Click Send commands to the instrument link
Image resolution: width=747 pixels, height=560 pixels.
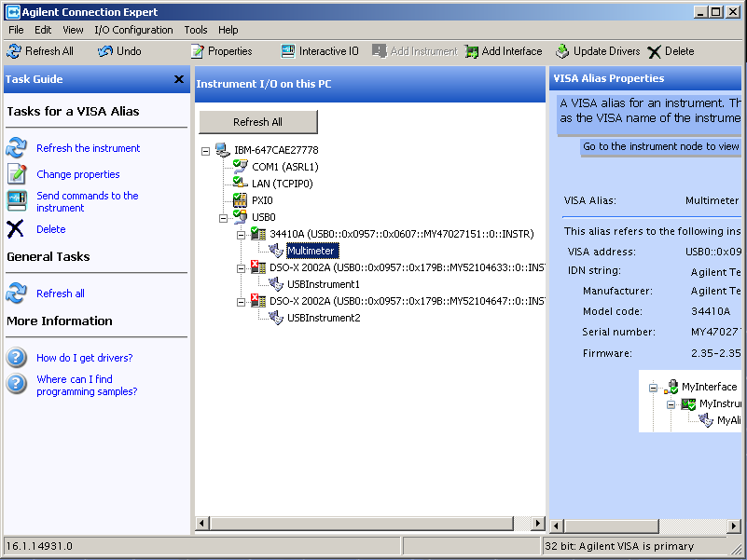(88, 201)
